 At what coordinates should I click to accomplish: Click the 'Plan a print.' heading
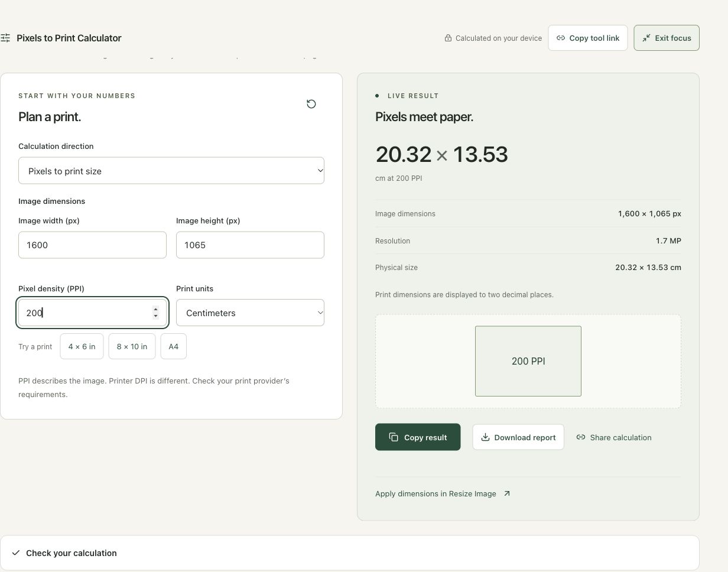[x=50, y=116]
